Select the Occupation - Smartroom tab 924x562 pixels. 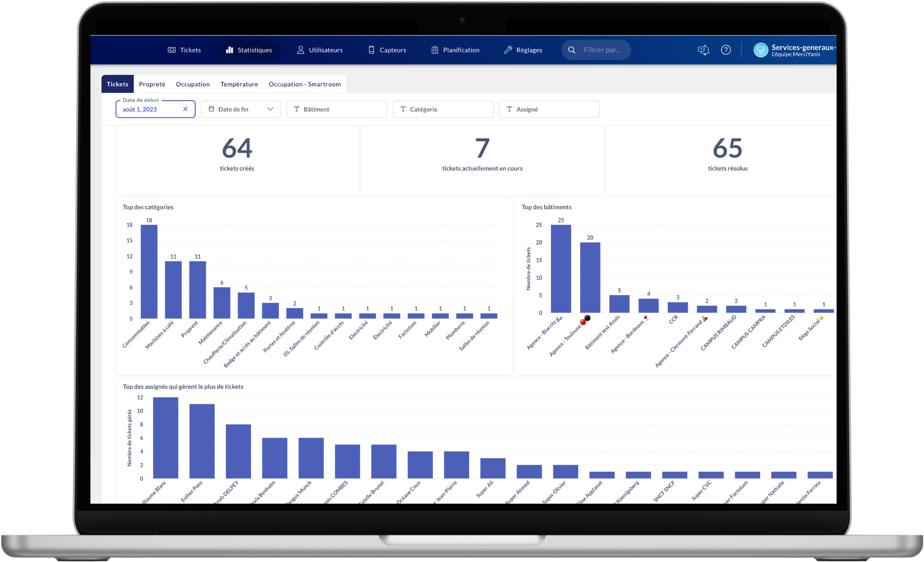[x=304, y=84]
